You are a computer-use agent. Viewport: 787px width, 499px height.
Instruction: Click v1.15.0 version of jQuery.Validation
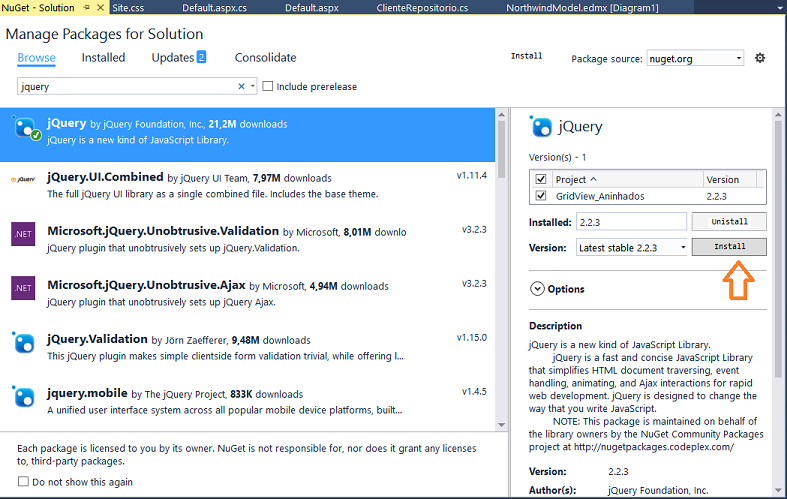[x=471, y=337]
